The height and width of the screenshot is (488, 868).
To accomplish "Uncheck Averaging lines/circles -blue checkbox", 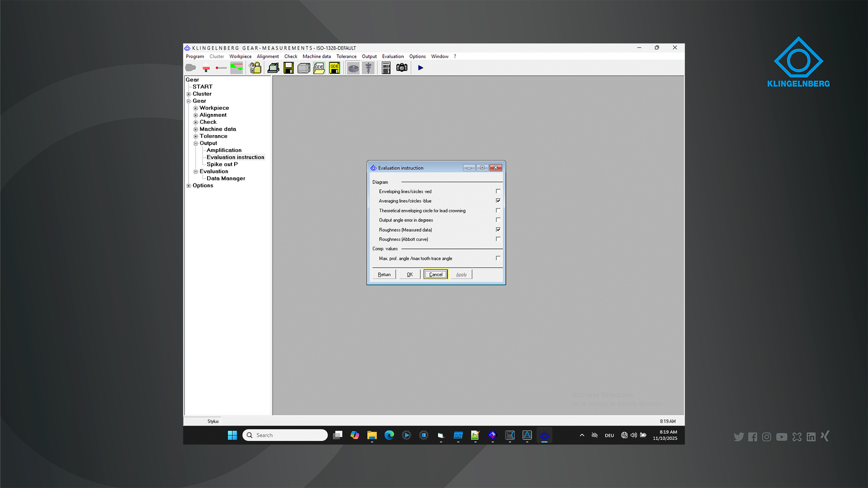I will [x=498, y=201].
